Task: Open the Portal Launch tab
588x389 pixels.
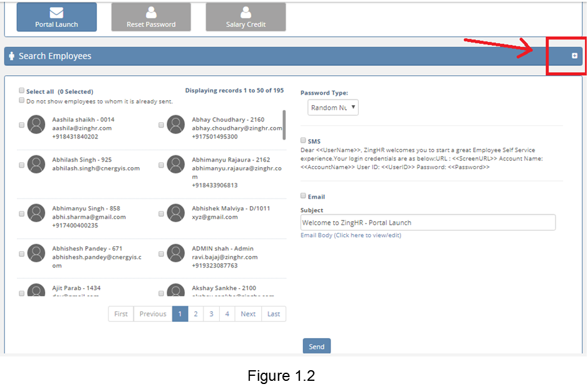Action: [x=56, y=18]
